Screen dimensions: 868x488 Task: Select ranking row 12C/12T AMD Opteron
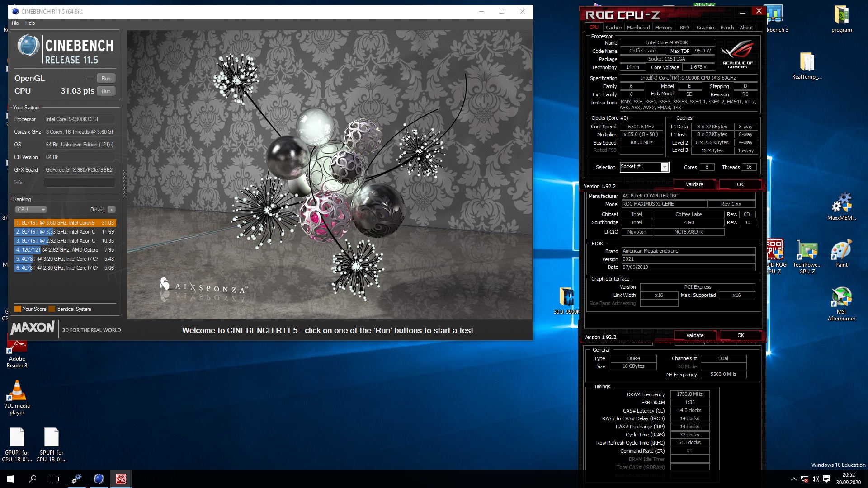tap(65, 250)
